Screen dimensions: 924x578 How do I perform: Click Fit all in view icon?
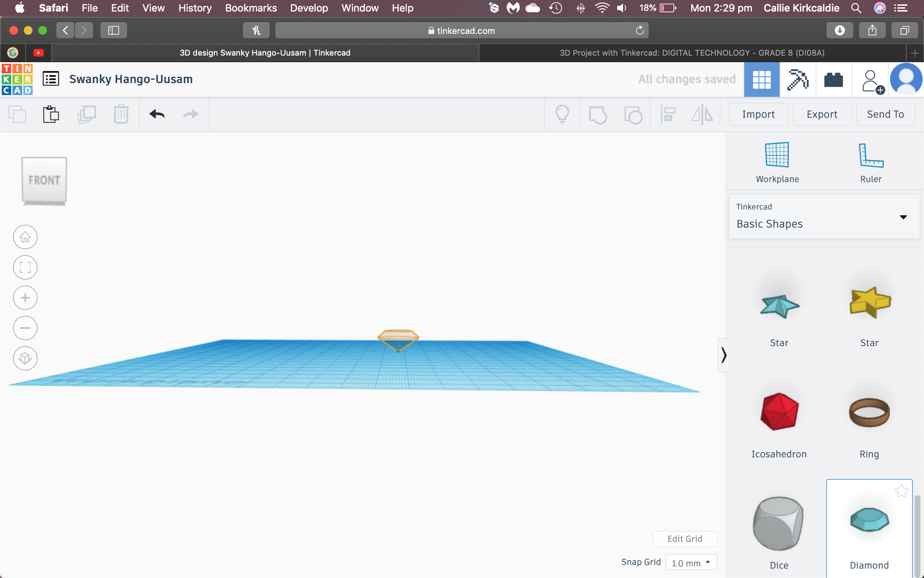[25, 267]
